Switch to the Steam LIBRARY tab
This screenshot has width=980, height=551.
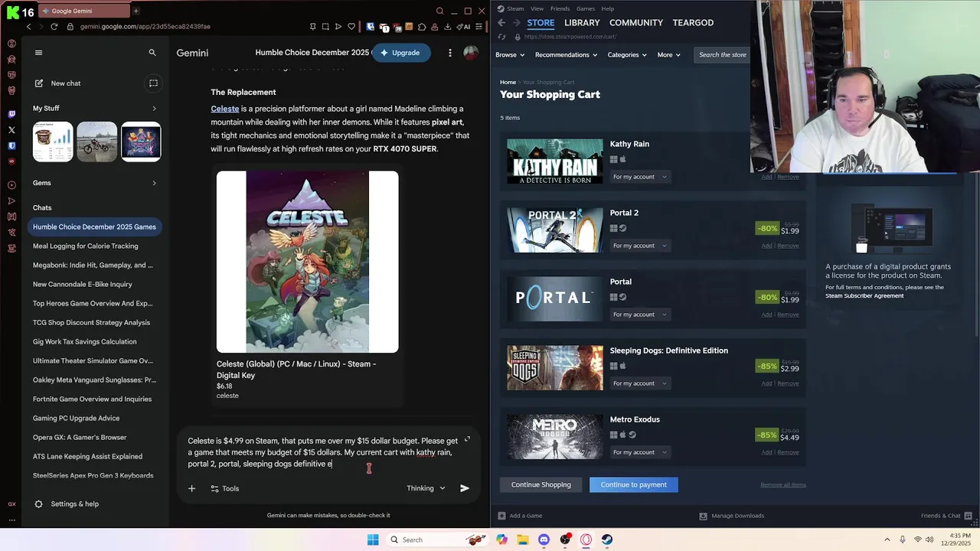click(x=582, y=23)
